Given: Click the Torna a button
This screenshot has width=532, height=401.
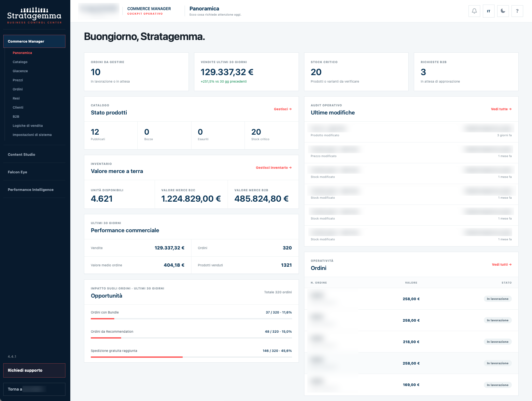Looking at the screenshot, I should tap(34, 389).
